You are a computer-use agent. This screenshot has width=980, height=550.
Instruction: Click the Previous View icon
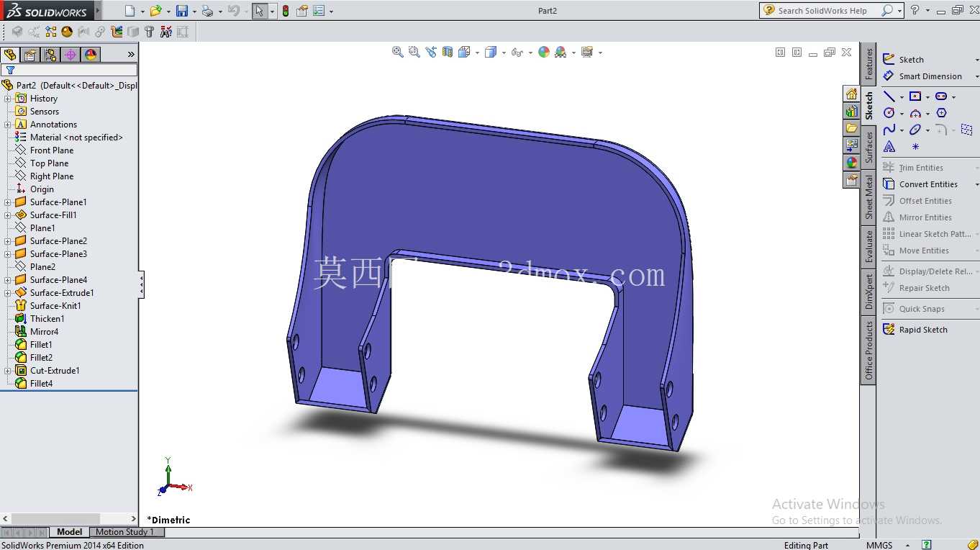pos(431,52)
